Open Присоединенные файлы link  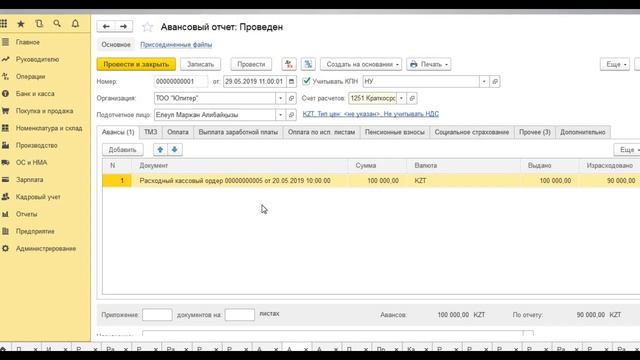click(176, 44)
